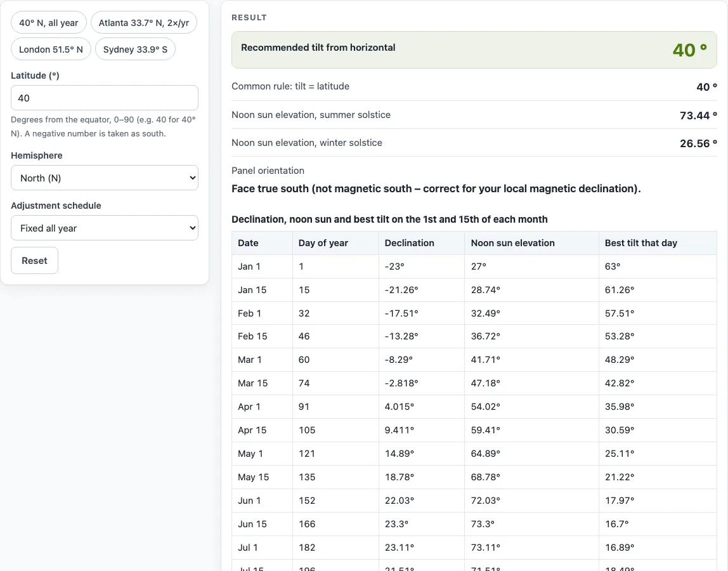
Task: Select the winter solstice elevation 26.56 °
Action: tap(698, 143)
